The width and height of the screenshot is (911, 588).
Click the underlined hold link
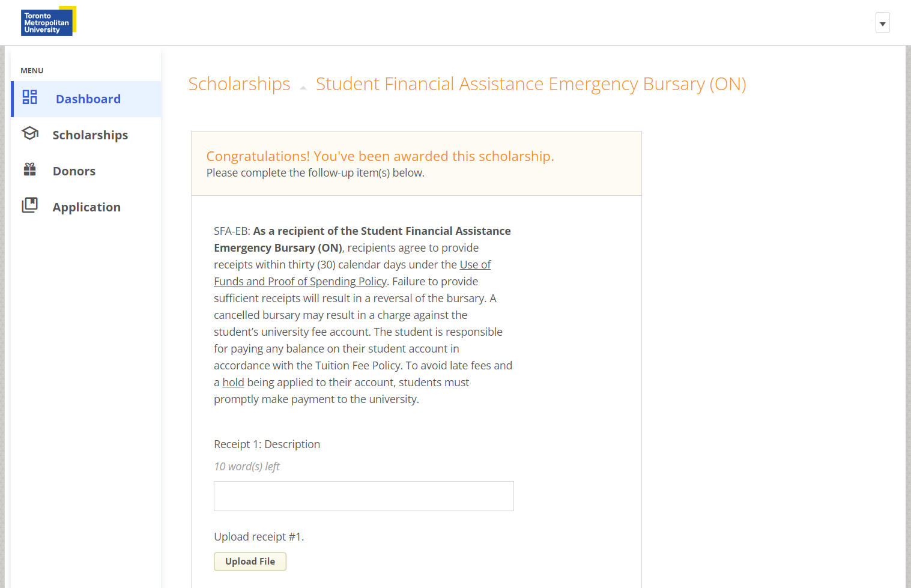(233, 382)
